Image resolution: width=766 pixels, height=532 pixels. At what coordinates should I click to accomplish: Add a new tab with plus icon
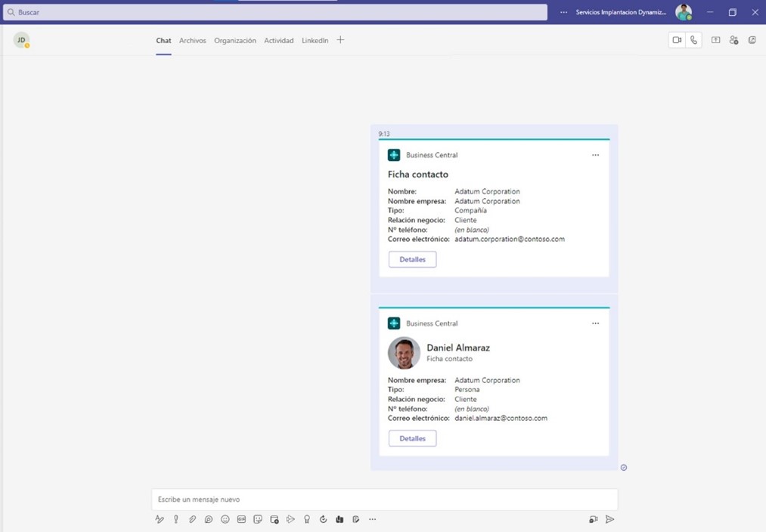point(340,40)
